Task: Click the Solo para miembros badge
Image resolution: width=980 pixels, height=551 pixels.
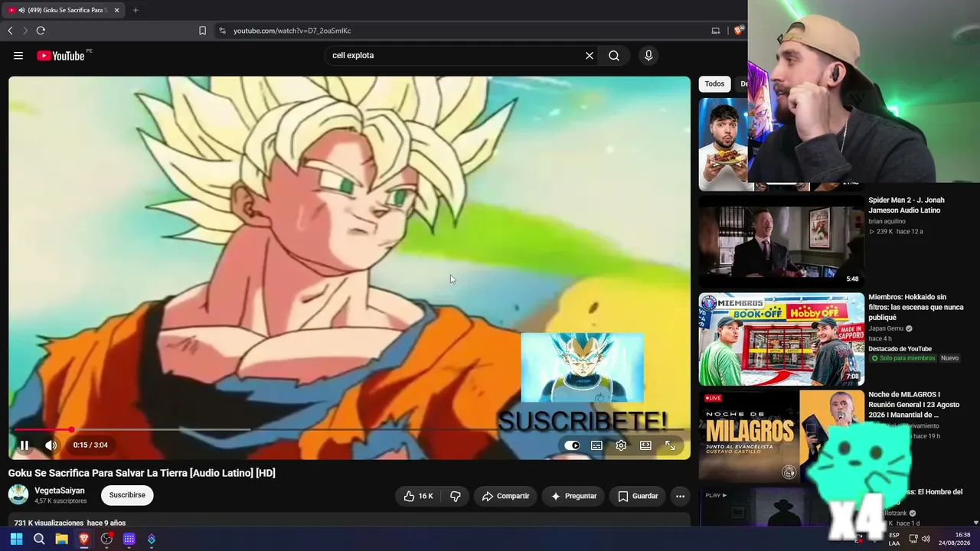Action: pyautogui.click(x=903, y=358)
